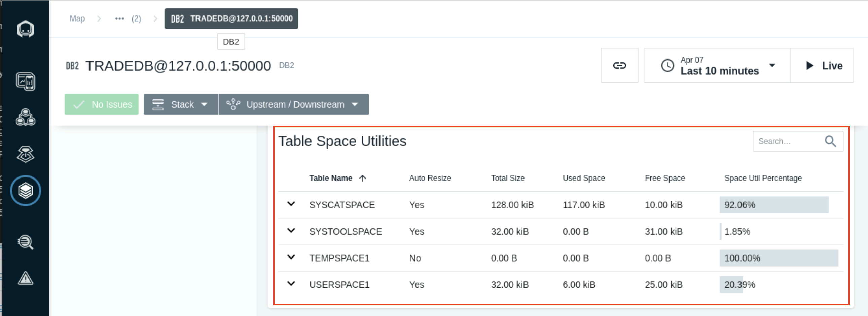Screen dimensions: 868x316
Task: Open the platforms sidebar icon
Action: click(26, 154)
